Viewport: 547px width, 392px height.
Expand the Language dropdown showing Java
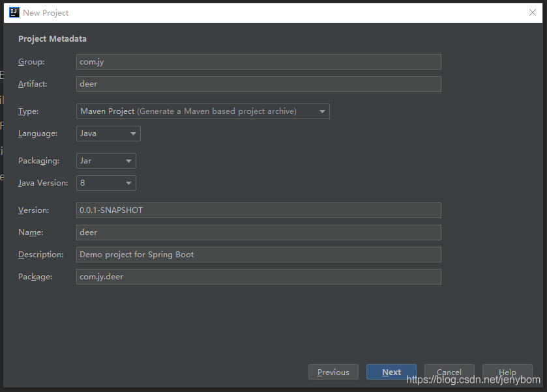108,133
